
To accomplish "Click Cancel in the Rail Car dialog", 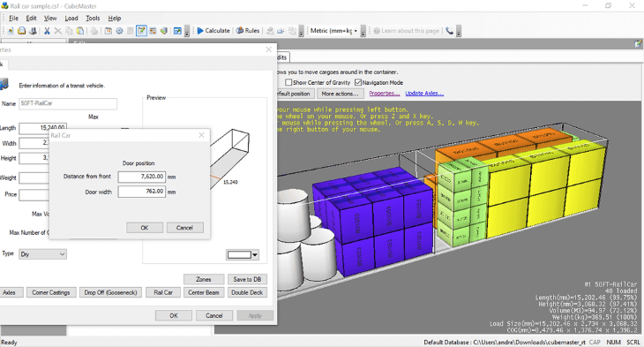I will pos(185,228).
